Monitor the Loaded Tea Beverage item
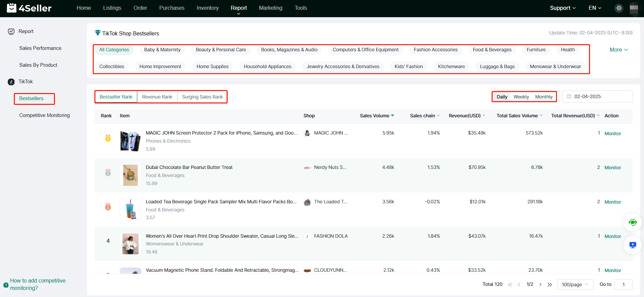The height and width of the screenshot is (297, 644). click(613, 202)
